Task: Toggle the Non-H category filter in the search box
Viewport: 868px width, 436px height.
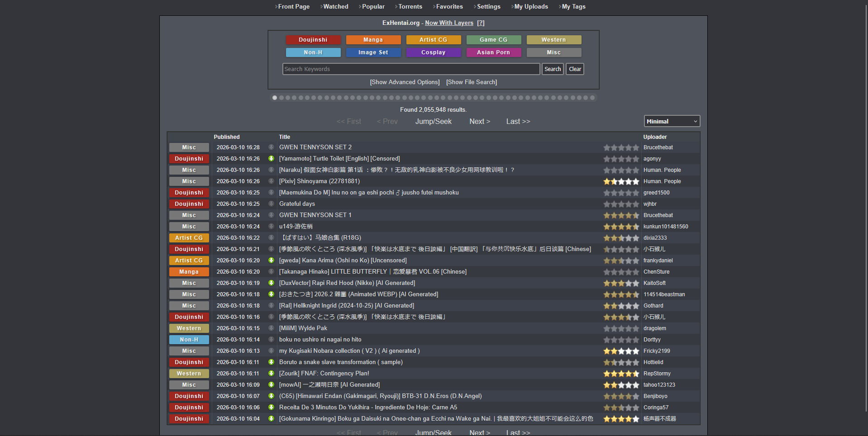Action: coord(313,52)
